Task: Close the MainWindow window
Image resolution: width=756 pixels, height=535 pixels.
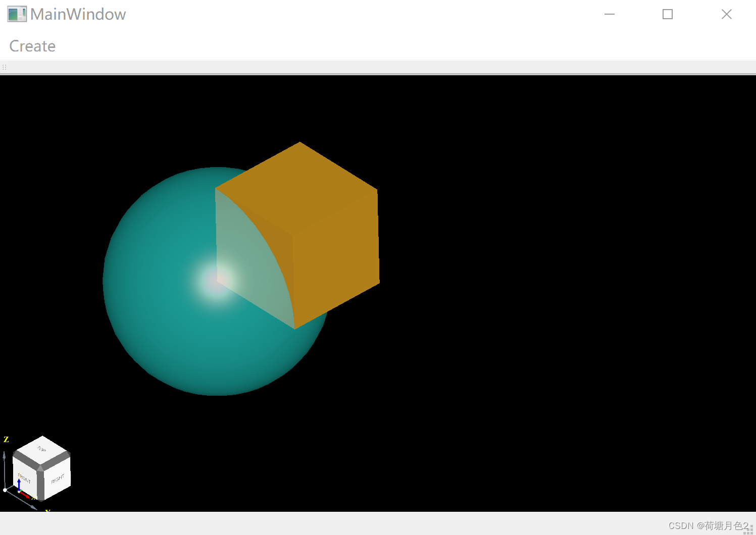Action: pyautogui.click(x=727, y=14)
